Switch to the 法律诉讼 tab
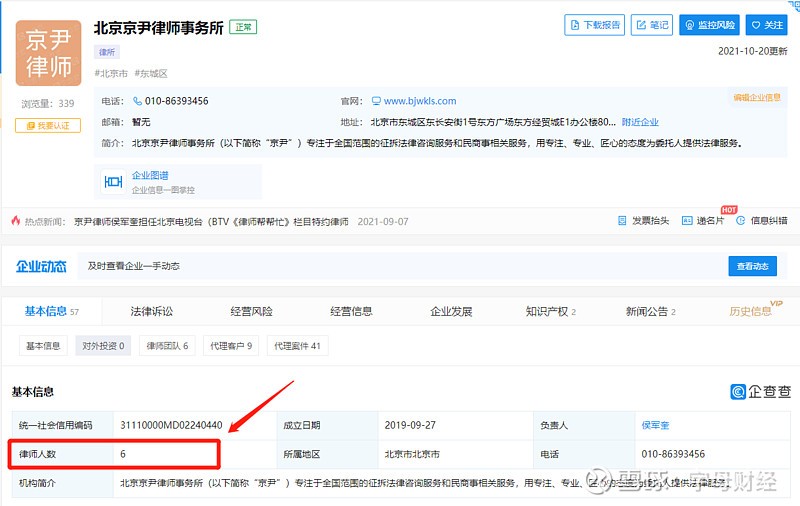This screenshot has width=800, height=506. pyautogui.click(x=151, y=312)
